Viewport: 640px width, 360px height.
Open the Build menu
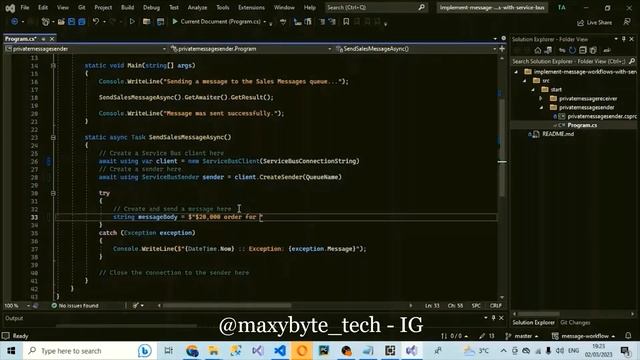(127, 7)
